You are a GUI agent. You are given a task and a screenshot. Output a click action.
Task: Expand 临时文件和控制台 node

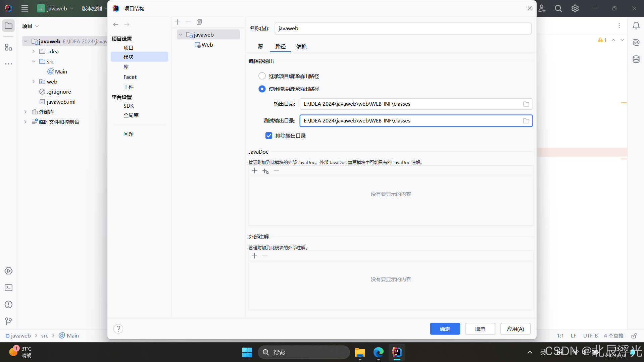26,122
